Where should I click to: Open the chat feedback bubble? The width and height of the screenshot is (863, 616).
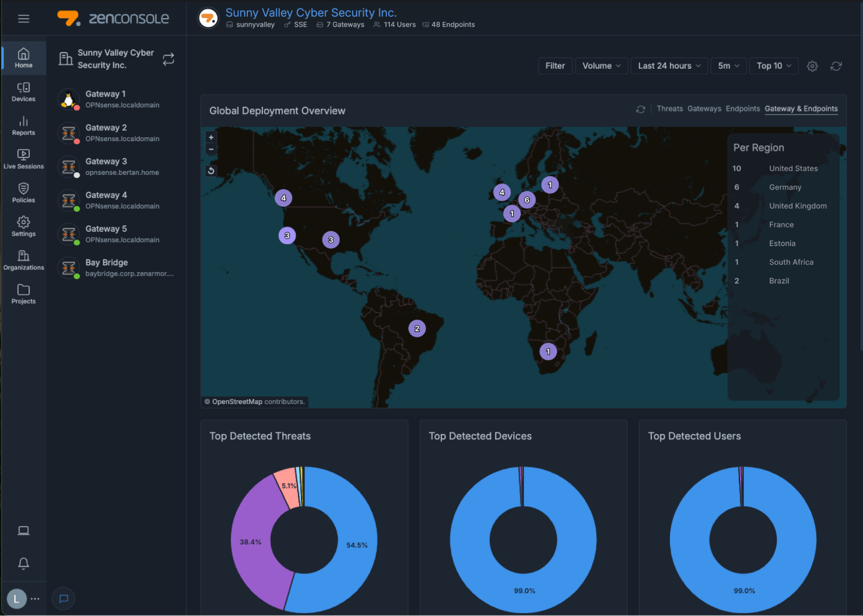(63, 599)
